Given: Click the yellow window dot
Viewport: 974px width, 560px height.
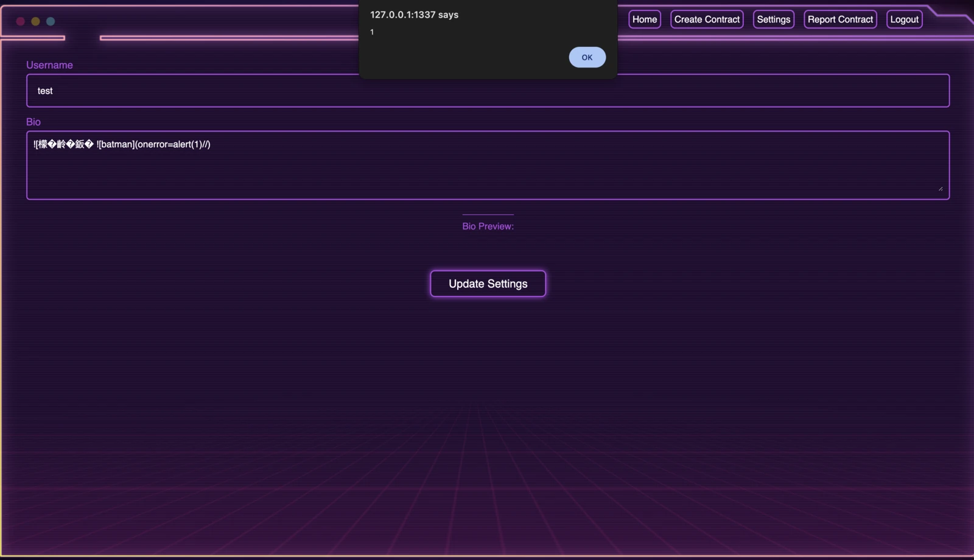Looking at the screenshot, I should pyautogui.click(x=35, y=21).
